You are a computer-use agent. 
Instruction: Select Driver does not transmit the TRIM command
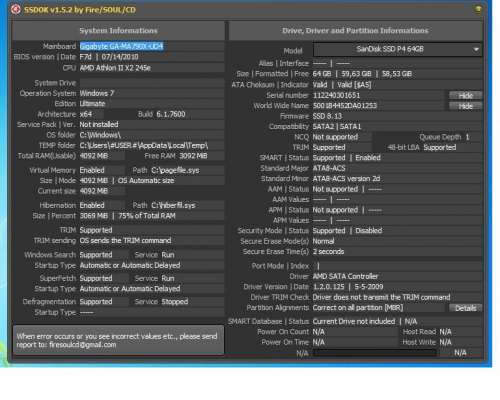pos(381,297)
